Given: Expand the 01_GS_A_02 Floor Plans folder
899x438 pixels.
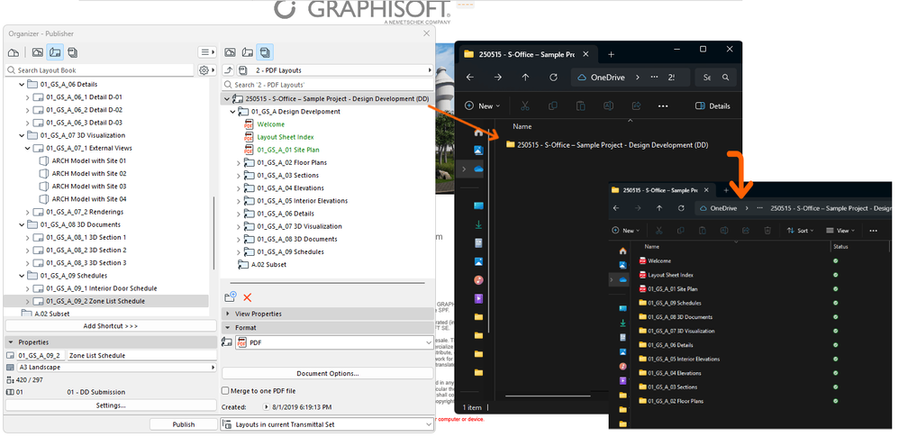Looking at the screenshot, I should pyautogui.click(x=238, y=162).
